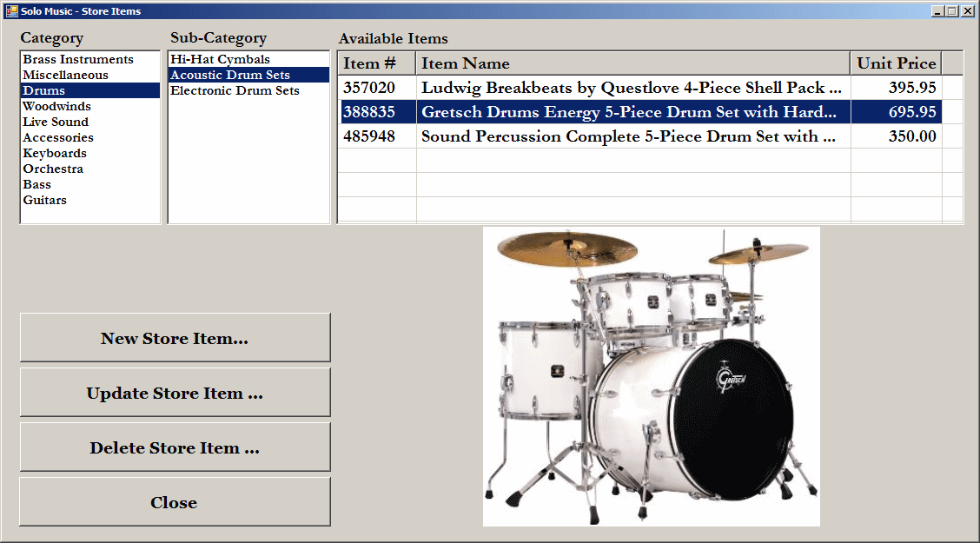The image size is (980, 543).
Task: Select item number 485948
Action: 377,136
